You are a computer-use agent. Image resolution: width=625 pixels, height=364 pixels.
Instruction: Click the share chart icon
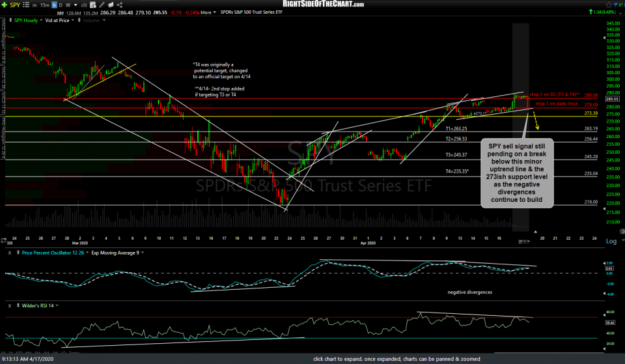[120, 5]
